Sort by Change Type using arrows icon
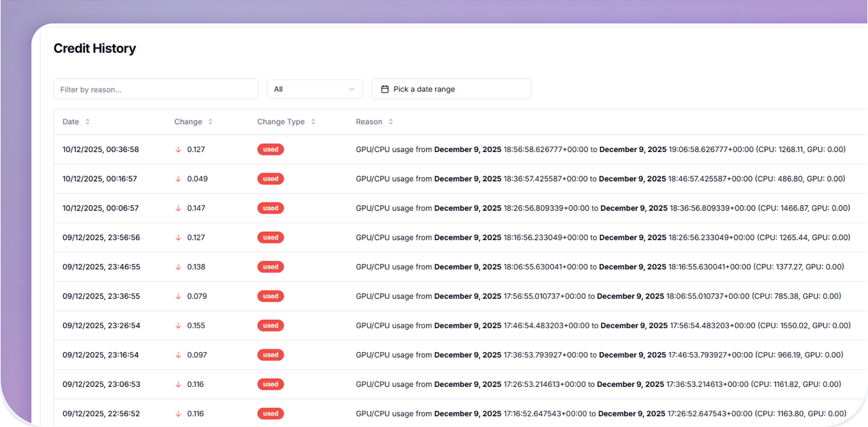 (313, 122)
